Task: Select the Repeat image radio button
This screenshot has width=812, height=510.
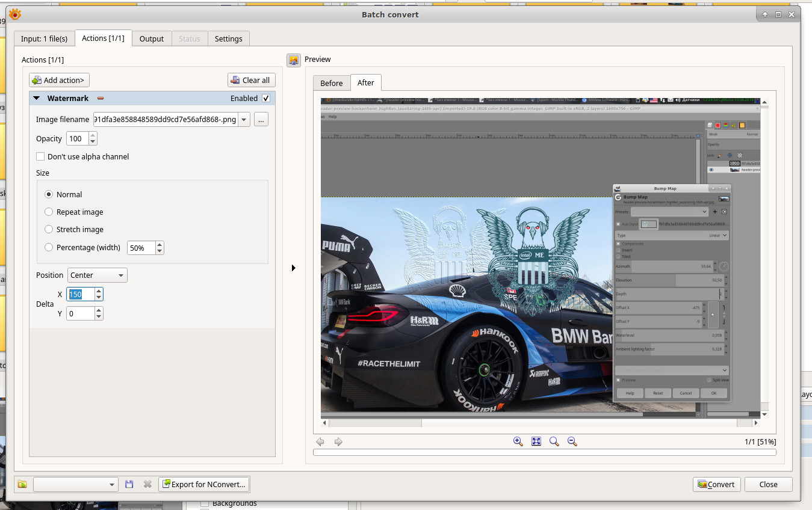Action: (x=49, y=212)
